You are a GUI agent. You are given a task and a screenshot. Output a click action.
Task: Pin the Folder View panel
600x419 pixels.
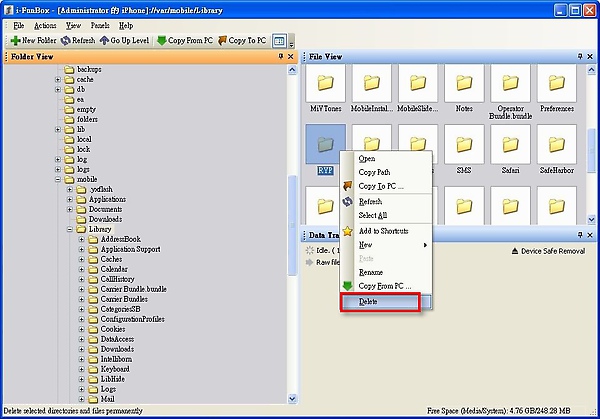[280, 57]
